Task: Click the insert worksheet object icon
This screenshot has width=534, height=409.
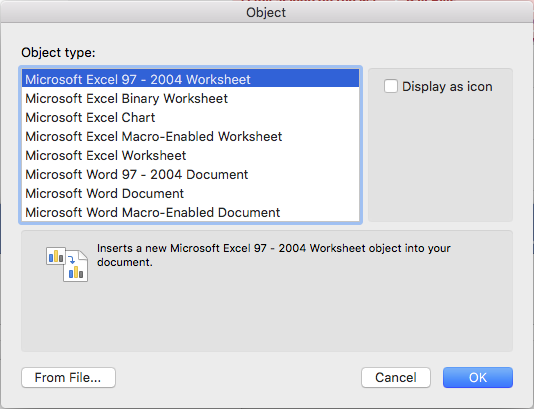Action: coord(67,264)
